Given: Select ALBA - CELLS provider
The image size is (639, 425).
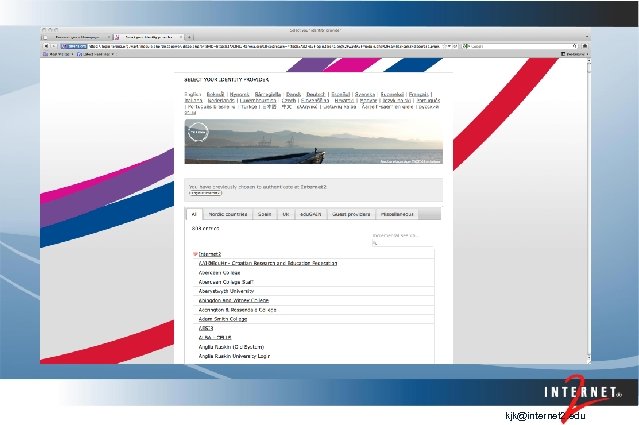Looking at the screenshot, I should tap(215, 337).
